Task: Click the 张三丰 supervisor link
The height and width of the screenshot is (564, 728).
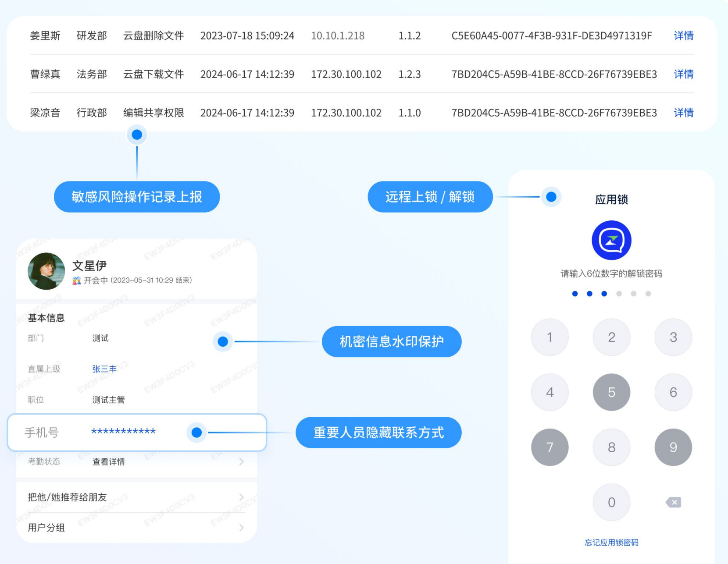Action: coord(104,369)
